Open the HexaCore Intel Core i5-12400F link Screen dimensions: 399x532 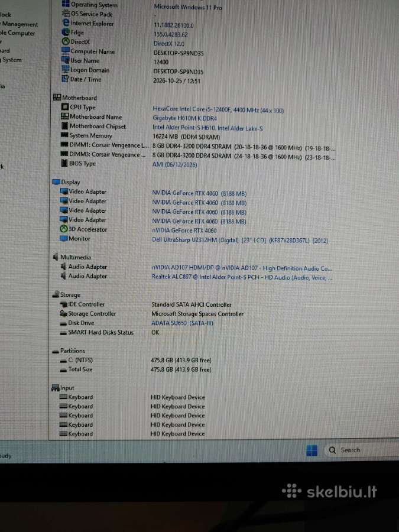click(x=218, y=109)
